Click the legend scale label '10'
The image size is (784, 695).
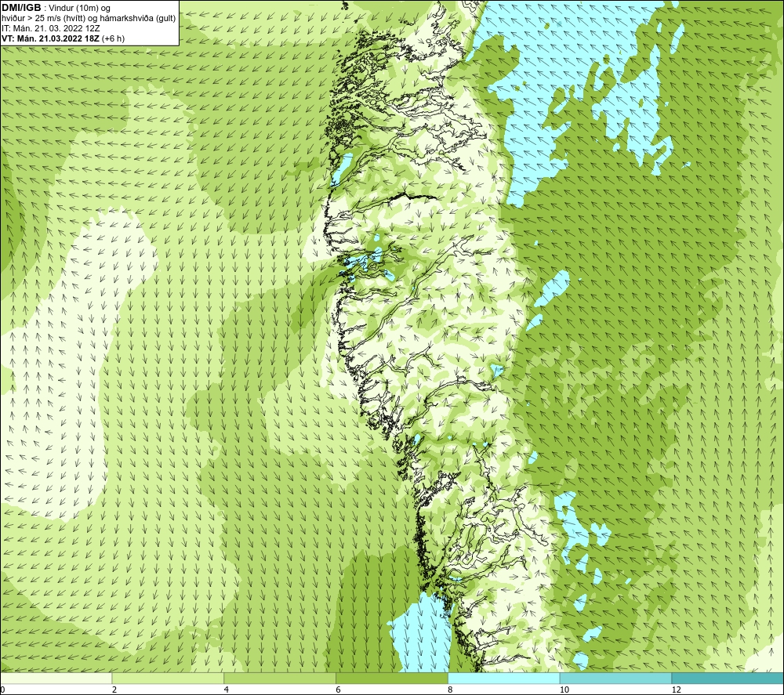564,690
